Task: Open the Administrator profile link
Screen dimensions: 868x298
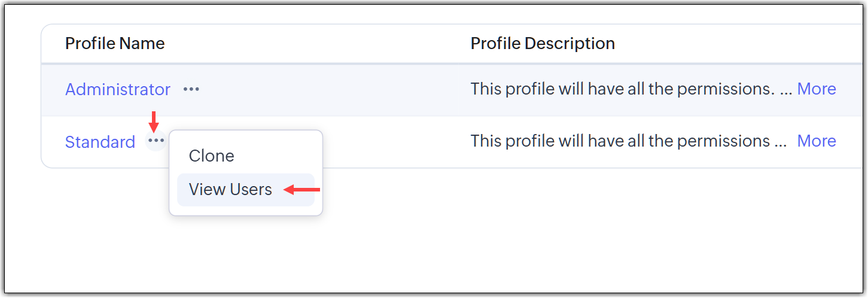Action: click(x=118, y=89)
